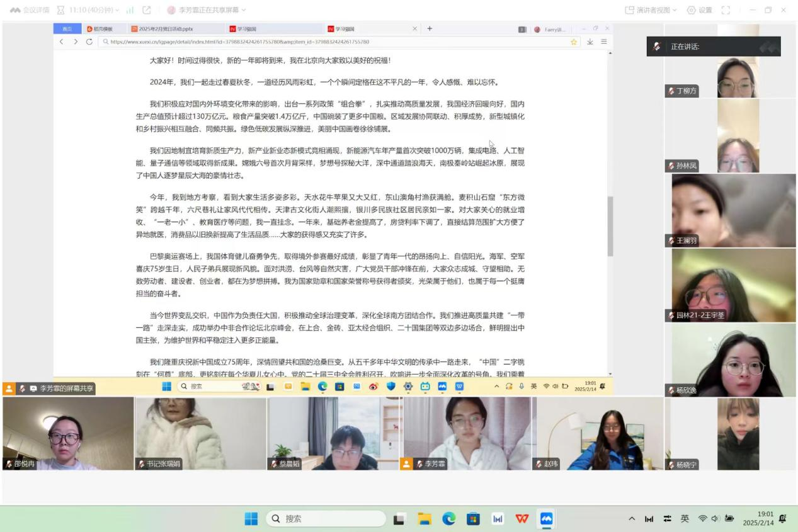The height and width of the screenshot is (532, 798).
Task: Enter full screen mode in meeting
Action: coord(726,10)
